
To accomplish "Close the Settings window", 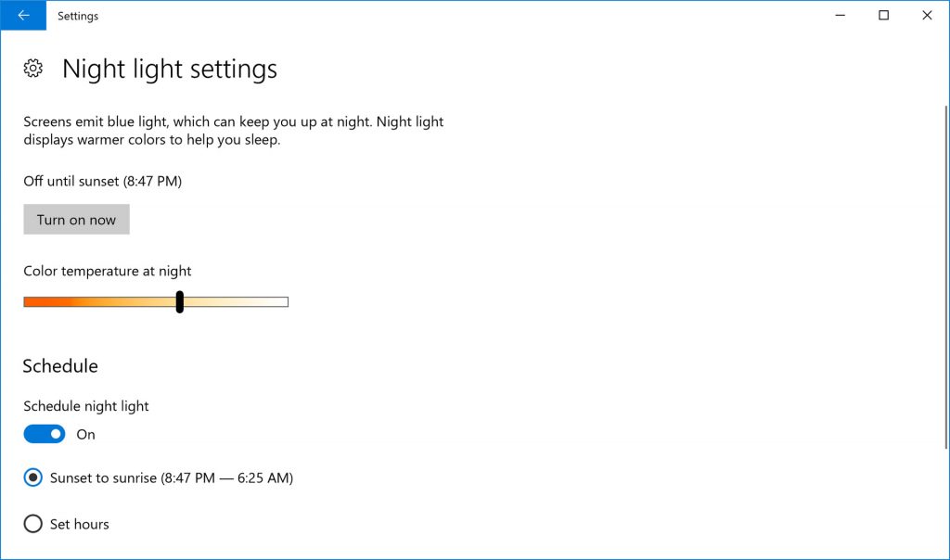I will click(x=927, y=15).
